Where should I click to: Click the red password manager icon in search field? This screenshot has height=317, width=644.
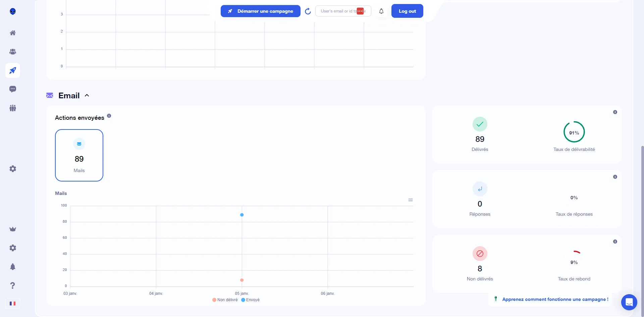(360, 11)
